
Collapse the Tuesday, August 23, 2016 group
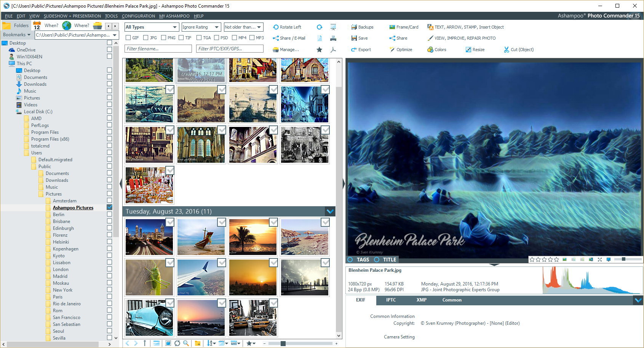(x=330, y=211)
